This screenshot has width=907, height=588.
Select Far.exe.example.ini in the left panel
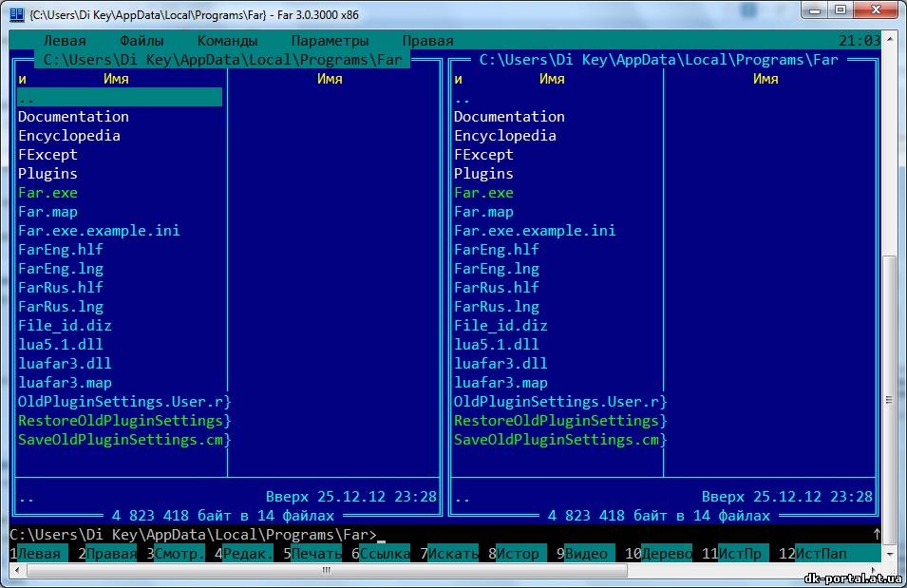(99, 230)
